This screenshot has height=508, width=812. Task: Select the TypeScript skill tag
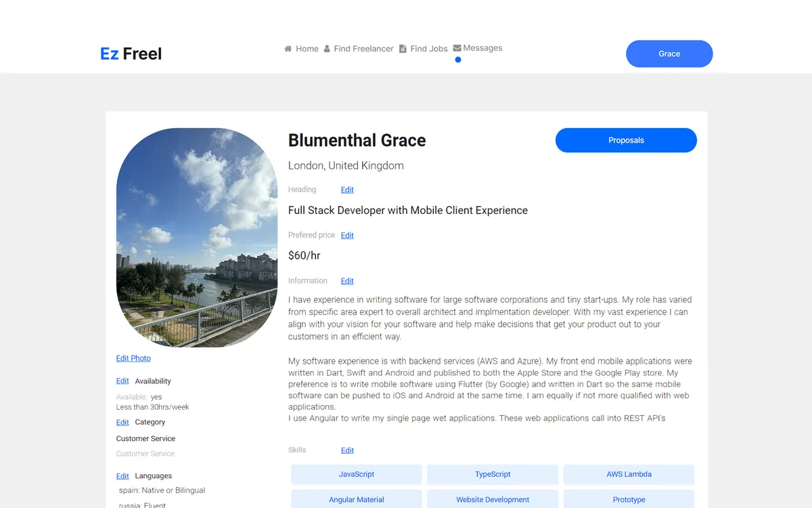(493, 474)
